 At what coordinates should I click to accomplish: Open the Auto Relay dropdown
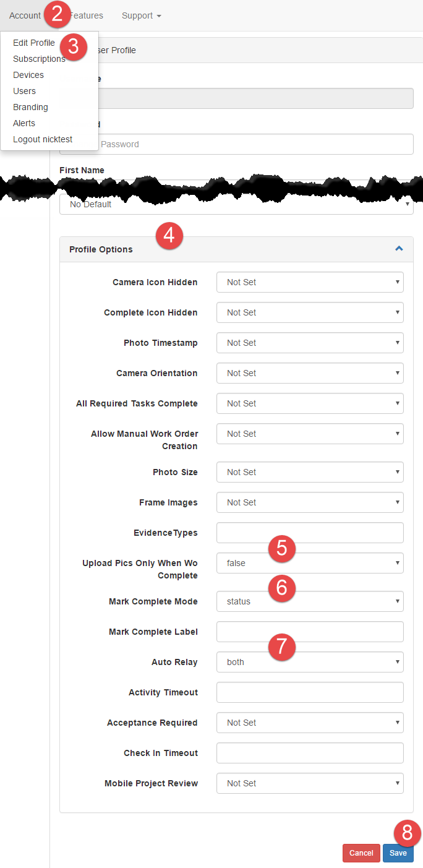(x=310, y=662)
